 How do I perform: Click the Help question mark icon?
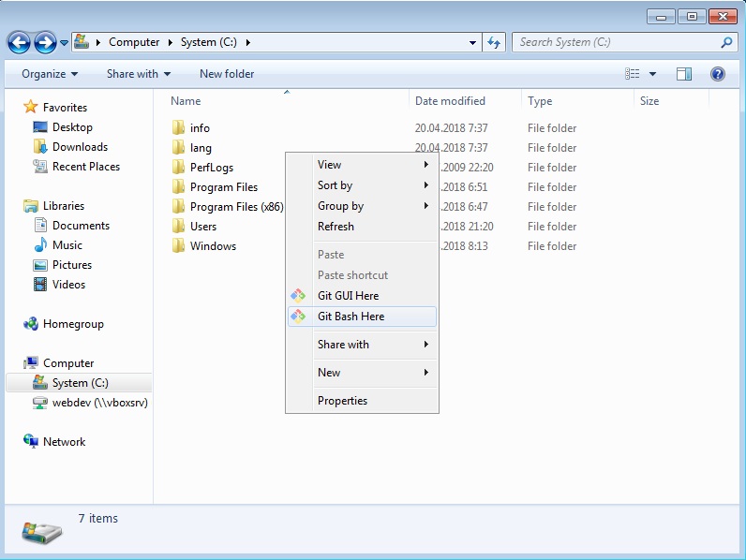click(718, 74)
